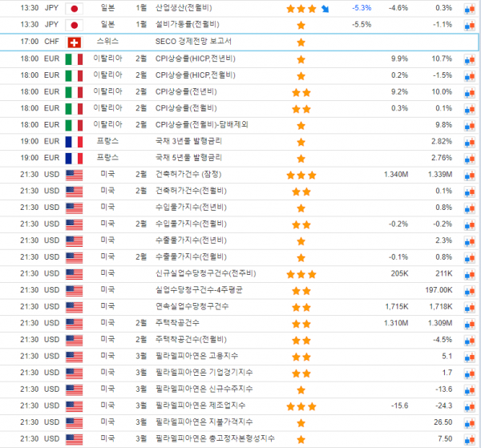Select the 필라델피아연은 고용지수 event
The height and width of the screenshot is (448, 481).
tap(196, 357)
